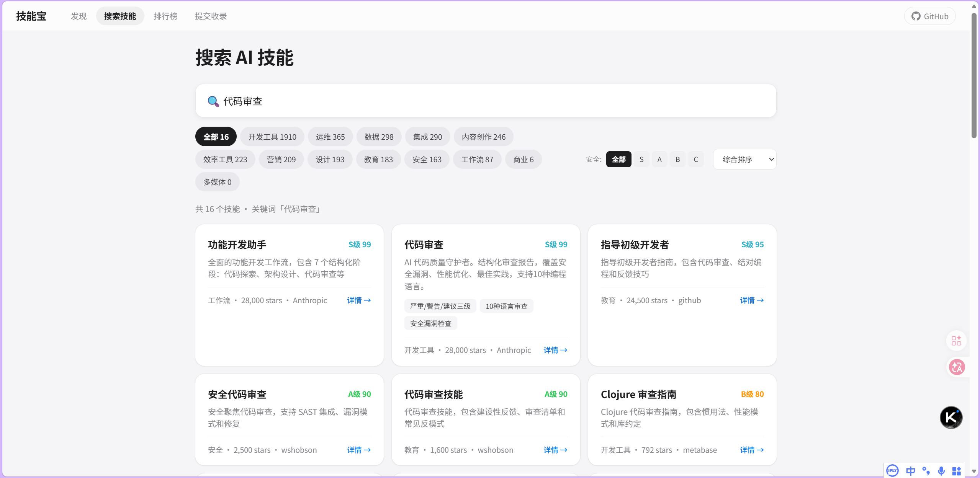Screen dimensions: 980x478
Task: Select the S security grade filter
Action: click(641, 159)
